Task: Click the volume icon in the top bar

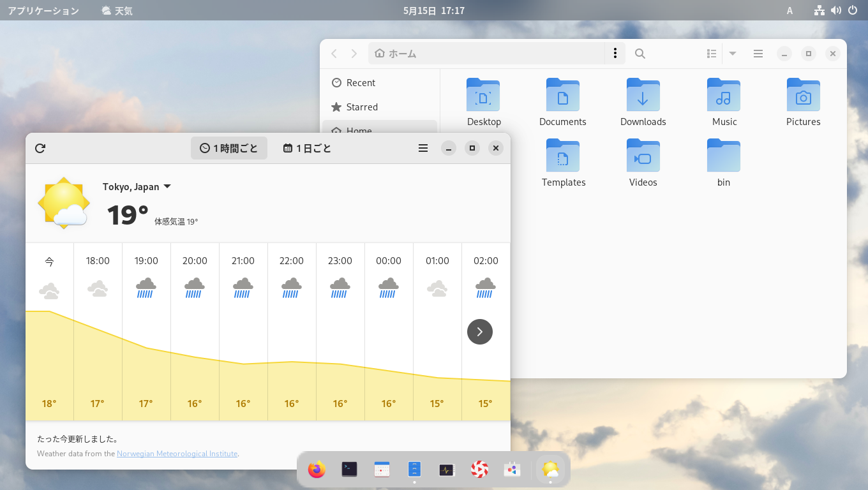Action: pyautogui.click(x=835, y=10)
